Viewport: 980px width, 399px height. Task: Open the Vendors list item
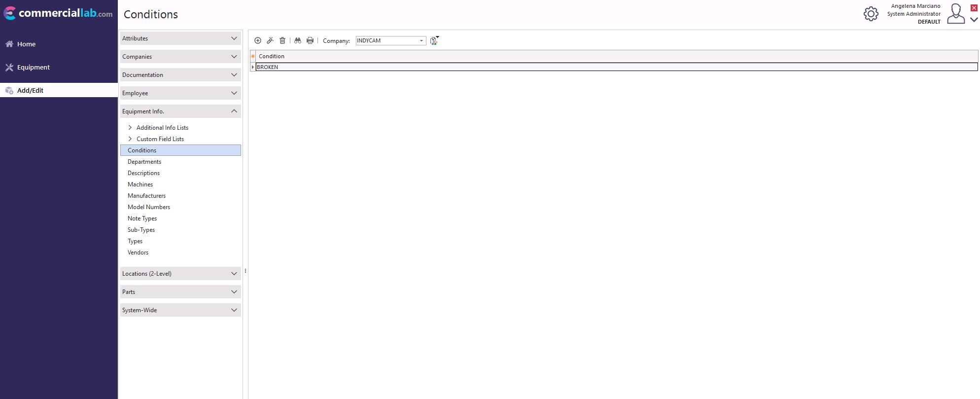[138, 253]
